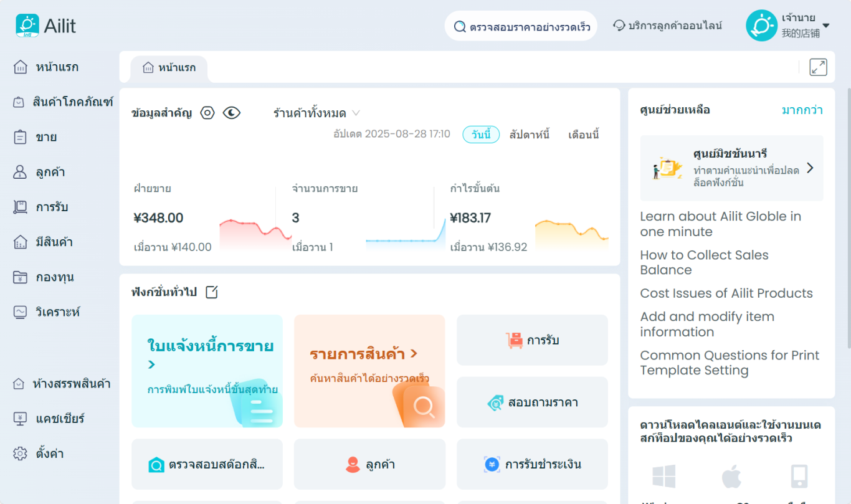Click the สอบถามราคา shortcut button
The height and width of the screenshot is (504, 851).
tap(532, 402)
